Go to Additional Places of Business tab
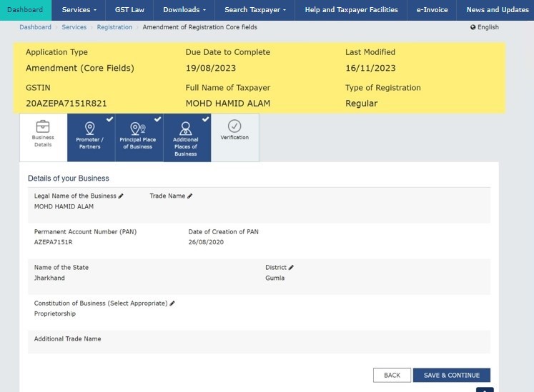Viewport: 534px width, 392px height. tap(186, 137)
